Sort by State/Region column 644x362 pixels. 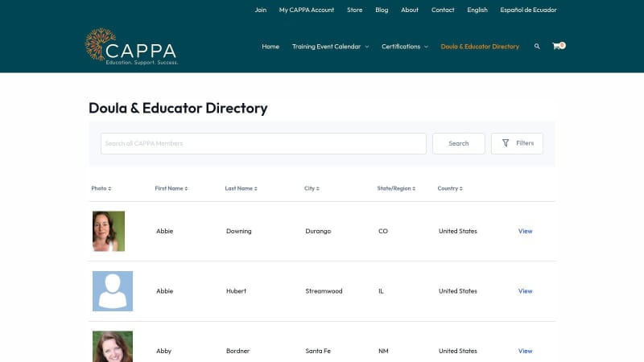pos(396,188)
